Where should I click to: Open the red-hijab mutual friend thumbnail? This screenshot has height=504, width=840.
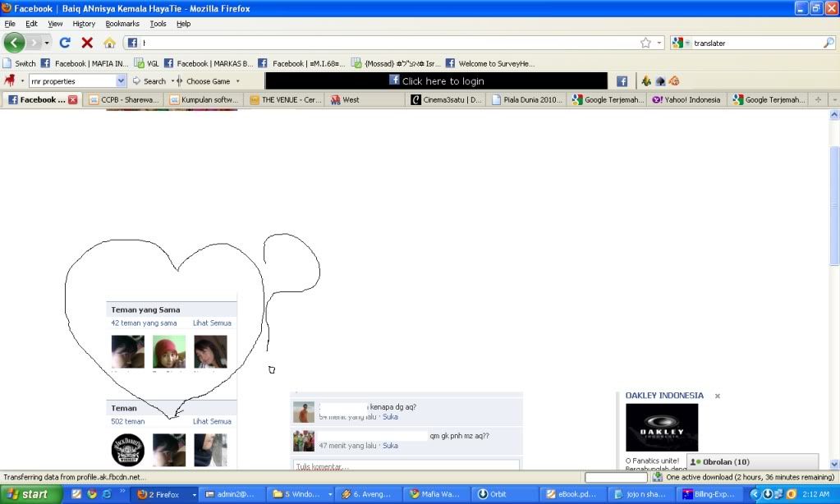click(169, 351)
